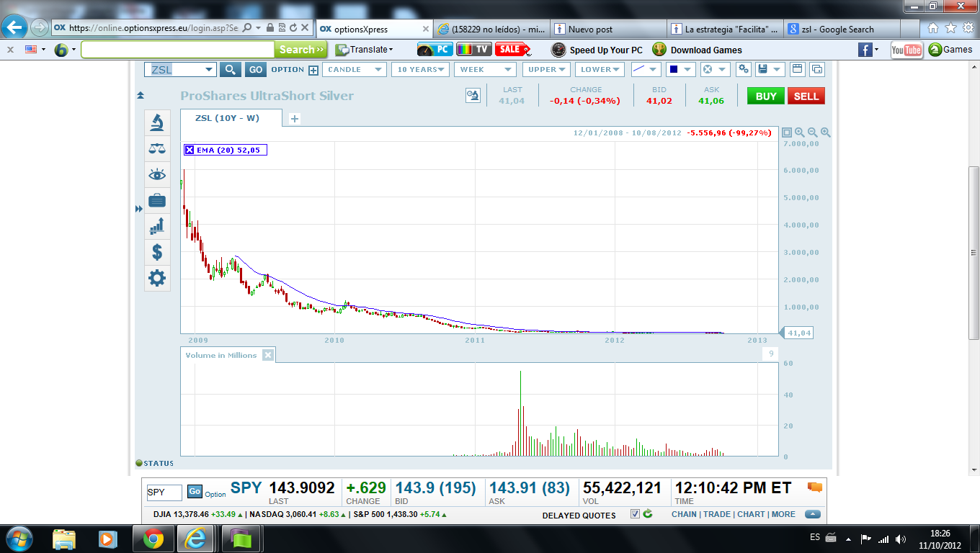This screenshot has height=553, width=980.
Task: Click the CHART link in quote bar
Action: pyautogui.click(x=751, y=514)
